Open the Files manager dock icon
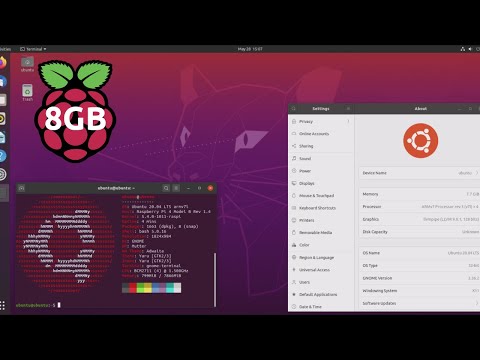This screenshot has height=360, width=480. 3,100
